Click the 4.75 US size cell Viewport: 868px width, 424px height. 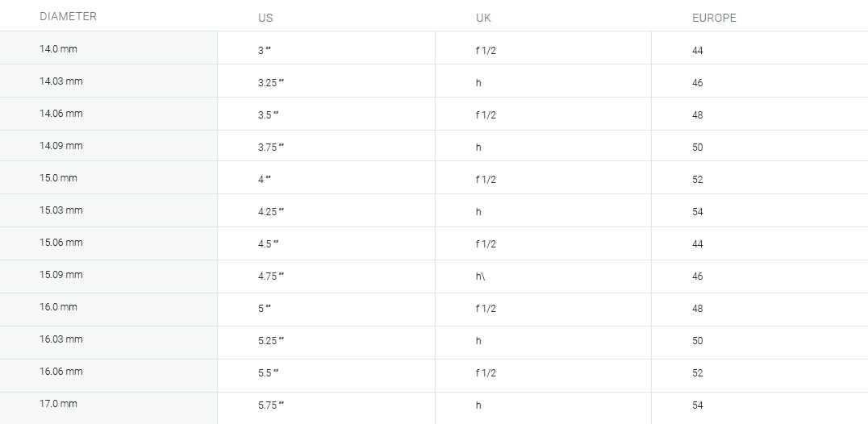(326, 276)
